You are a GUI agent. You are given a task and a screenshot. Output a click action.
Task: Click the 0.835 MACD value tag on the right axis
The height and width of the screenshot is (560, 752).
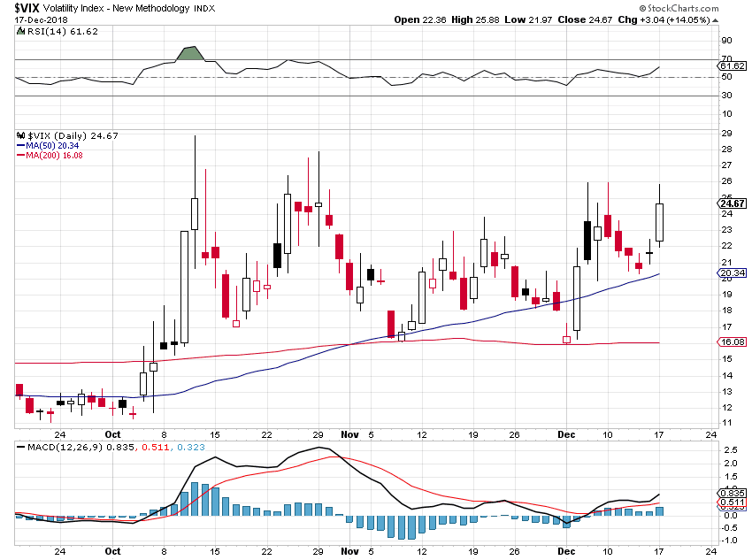click(733, 493)
